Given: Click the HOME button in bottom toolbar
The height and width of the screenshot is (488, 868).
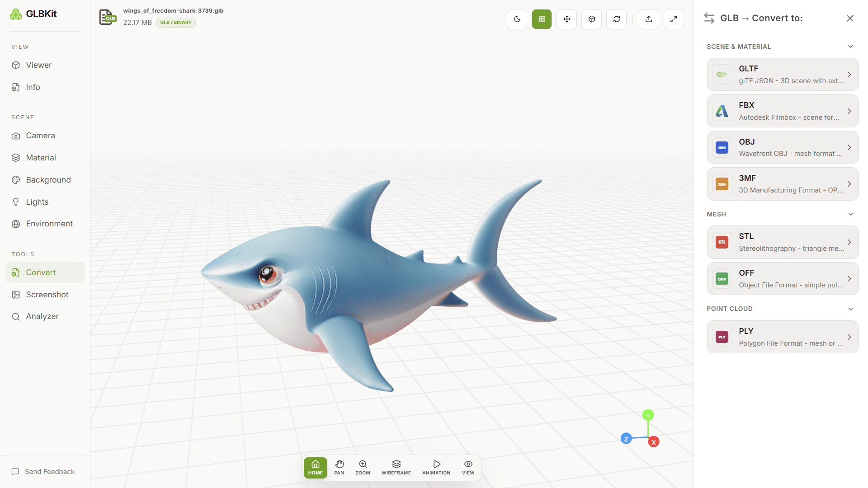Looking at the screenshot, I should coord(315,468).
